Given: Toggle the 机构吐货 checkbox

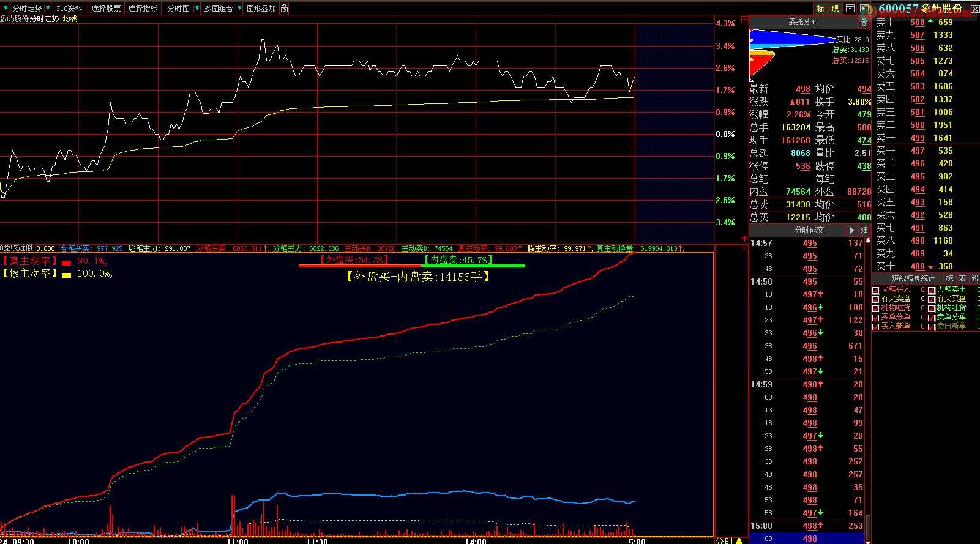Looking at the screenshot, I should point(932,308).
